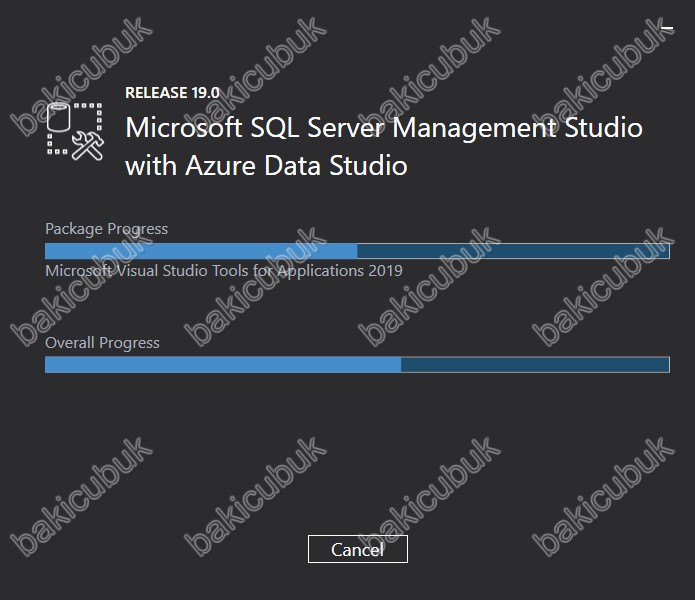Click the database cylinder in the logo
695x600 pixels.
(x=59, y=117)
